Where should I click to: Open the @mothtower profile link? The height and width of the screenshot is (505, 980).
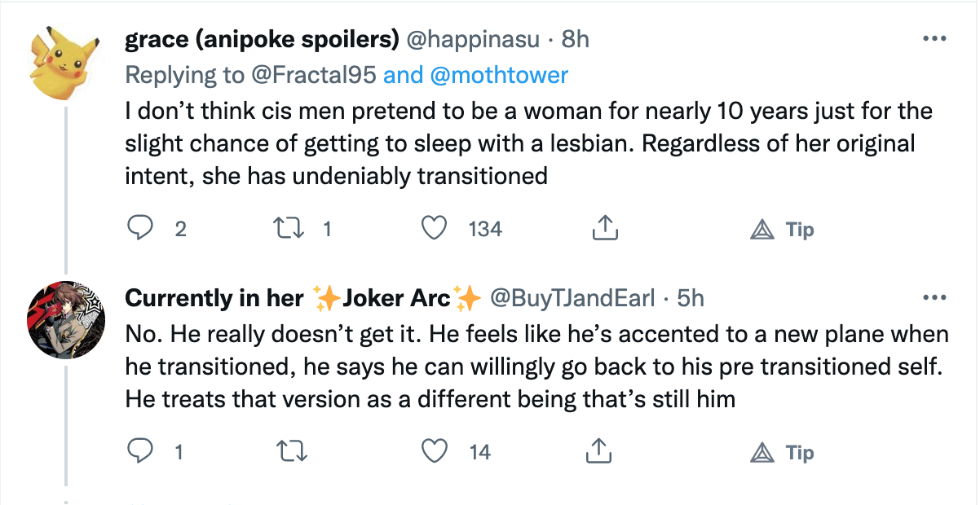[x=499, y=75]
